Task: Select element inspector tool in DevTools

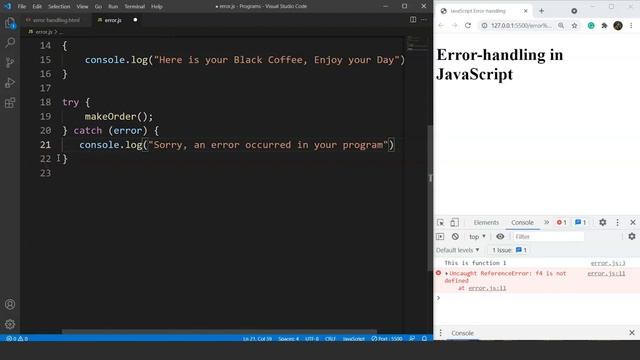Action: click(440, 222)
